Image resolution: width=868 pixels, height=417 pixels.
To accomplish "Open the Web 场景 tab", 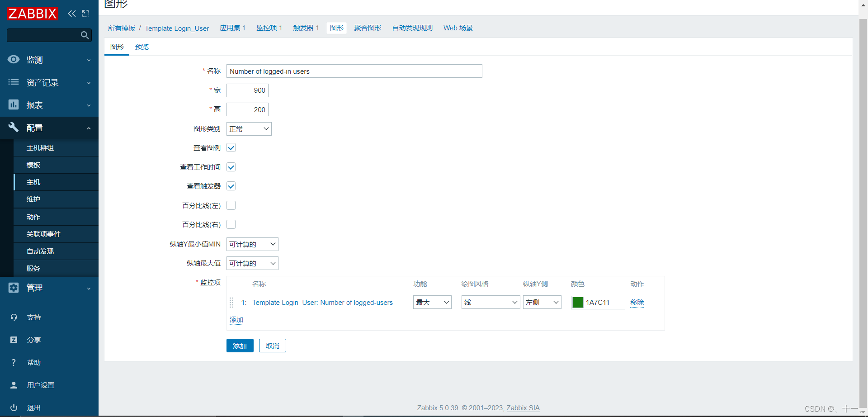I will click(458, 28).
